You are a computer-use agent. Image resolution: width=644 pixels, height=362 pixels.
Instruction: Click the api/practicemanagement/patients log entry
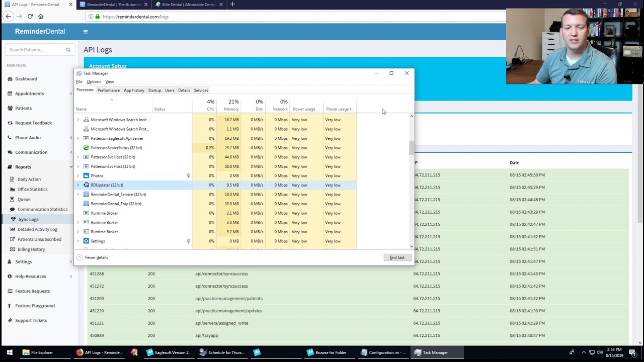coord(229,299)
